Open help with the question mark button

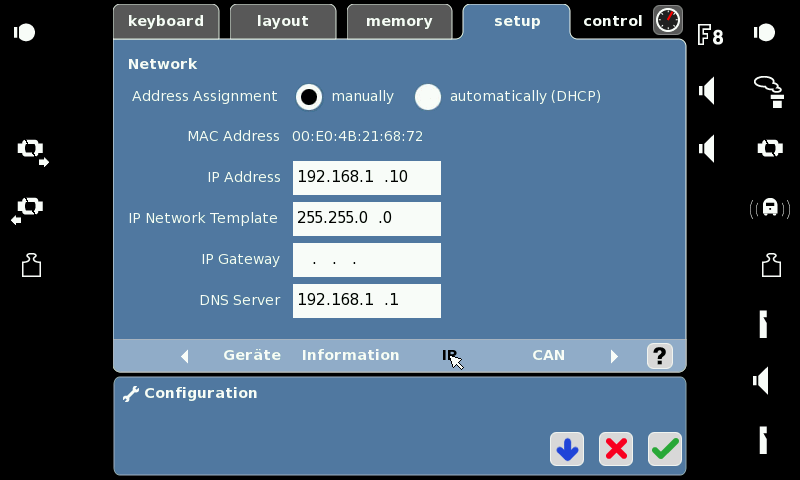pos(660,356)
